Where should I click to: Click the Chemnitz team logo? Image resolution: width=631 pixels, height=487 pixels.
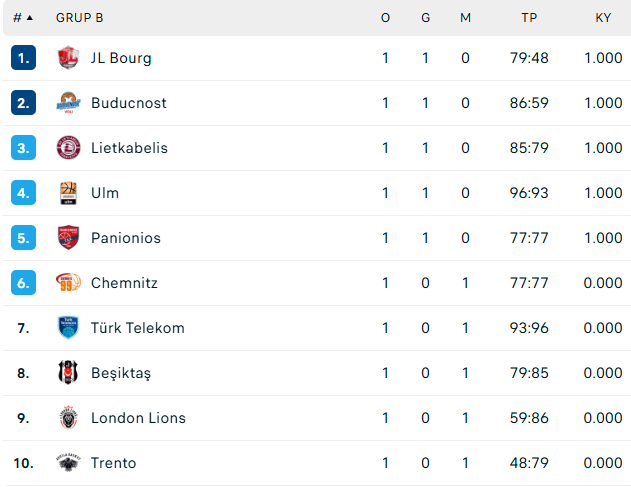68,283
